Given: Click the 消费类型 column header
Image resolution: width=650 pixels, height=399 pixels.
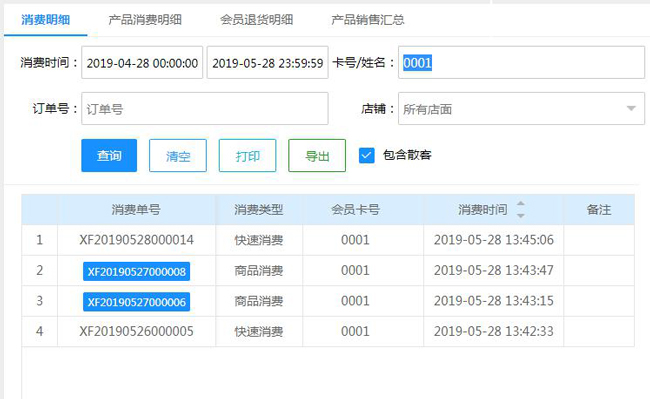Looking at the screenshot, I should tap(259, 209).
